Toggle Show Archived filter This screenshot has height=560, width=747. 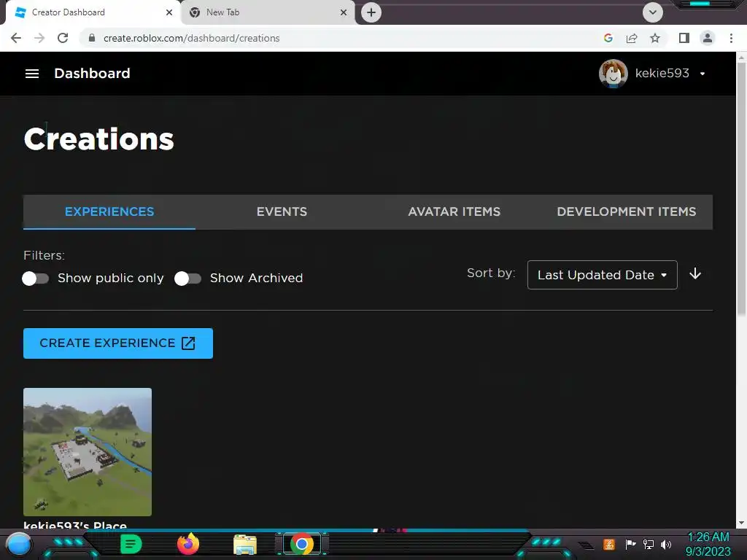click(x=187, y=278)
